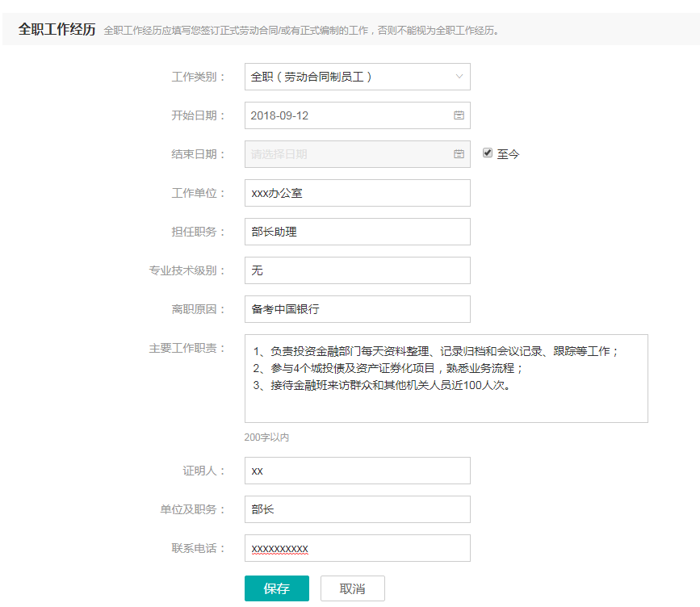Image resolution: width=700 pixels, height=607 pixels.
Task: Click the 工作单位 field with xxx办公室
Action: click(357, 193)
